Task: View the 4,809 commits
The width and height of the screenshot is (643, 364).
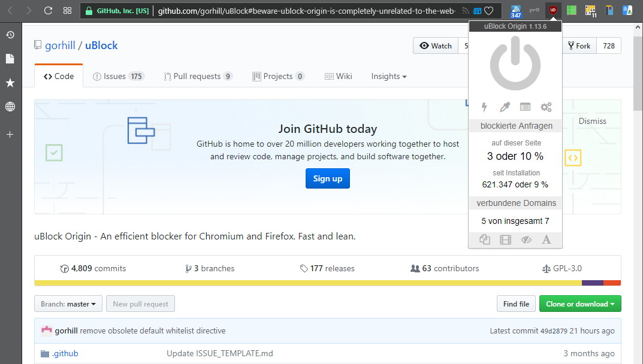Action: coord(93,268)
